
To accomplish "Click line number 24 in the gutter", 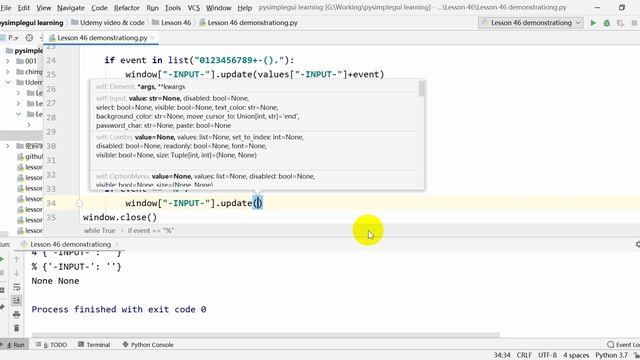I will [x=51, y=60].
